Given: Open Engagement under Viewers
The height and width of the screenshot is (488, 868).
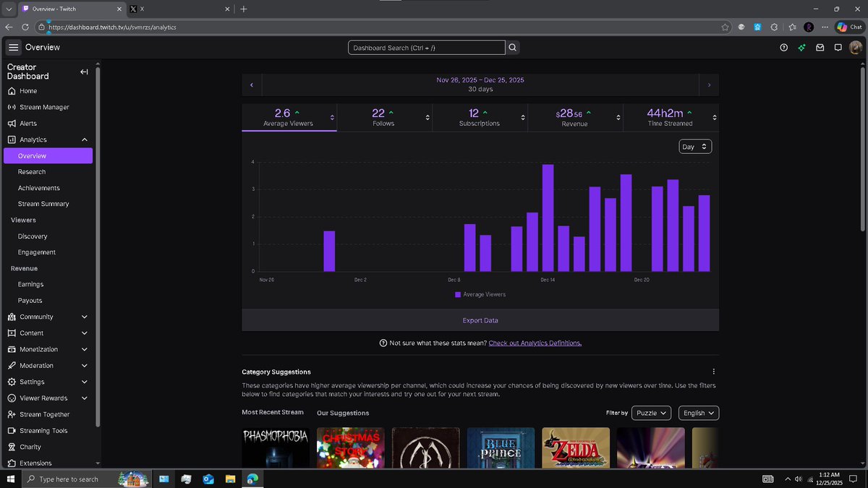Looking at the screenshot, I should 37,252.
